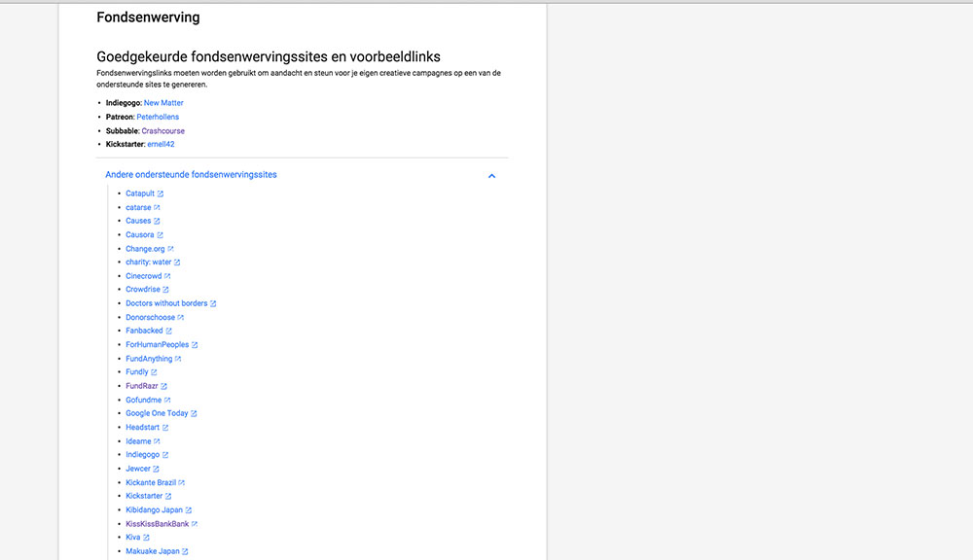Click the external link icon beside Change.org
Image resolution: width=973 pixels, height=560 pixels.
(x=170, y=249)
